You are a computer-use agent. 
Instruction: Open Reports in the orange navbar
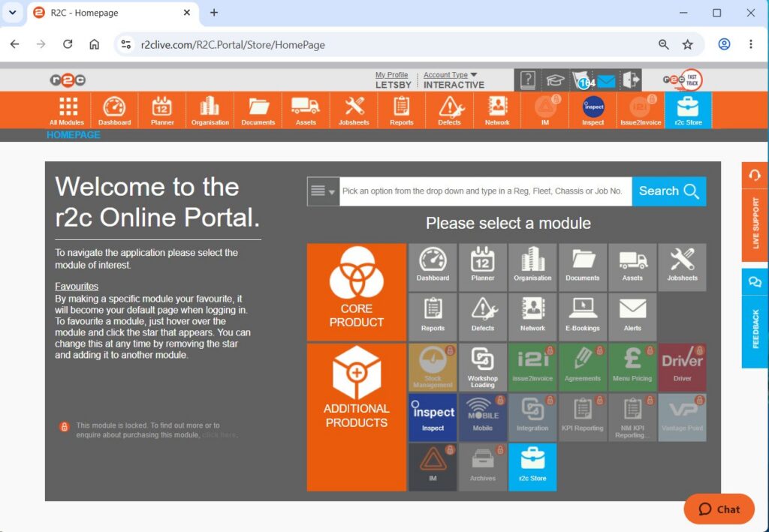click(x=401, y=111)
